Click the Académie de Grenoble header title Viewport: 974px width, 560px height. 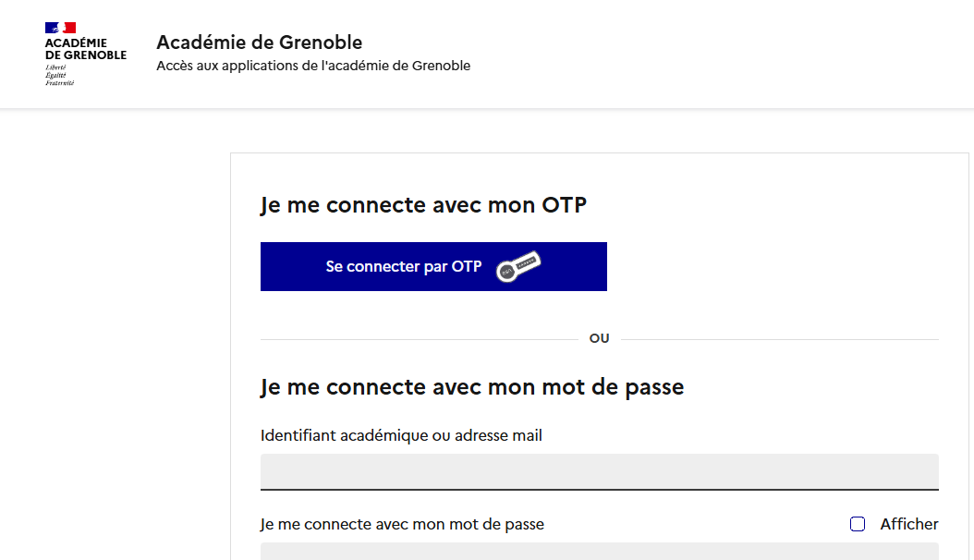[260, 42]
